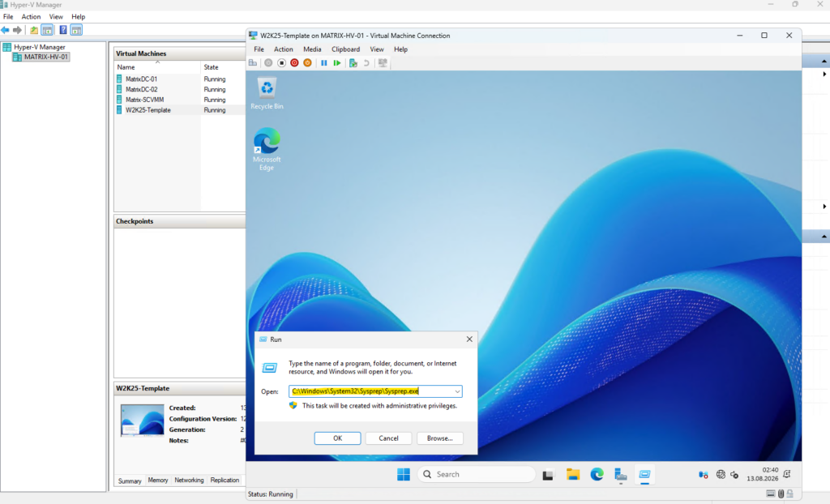
Task: Select MATRIX-HV-01 server in tree
Action: pyautogui.click(x=41, y=57)
